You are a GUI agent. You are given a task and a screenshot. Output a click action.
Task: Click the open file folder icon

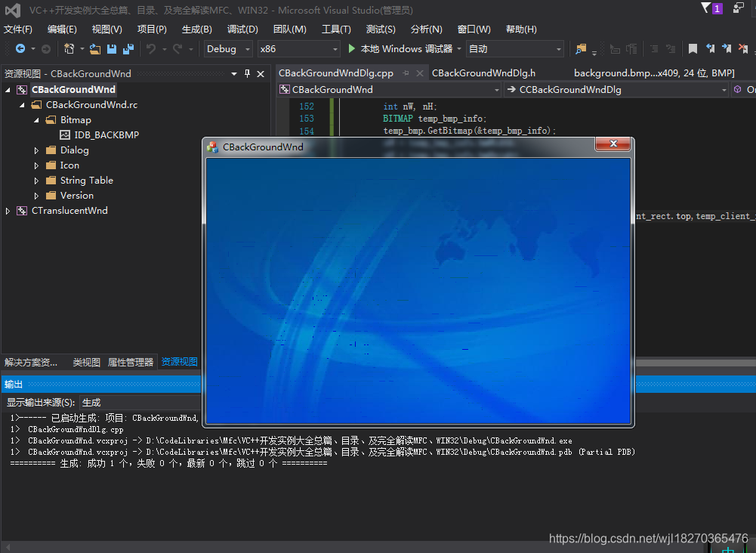[x=95, y=48]
